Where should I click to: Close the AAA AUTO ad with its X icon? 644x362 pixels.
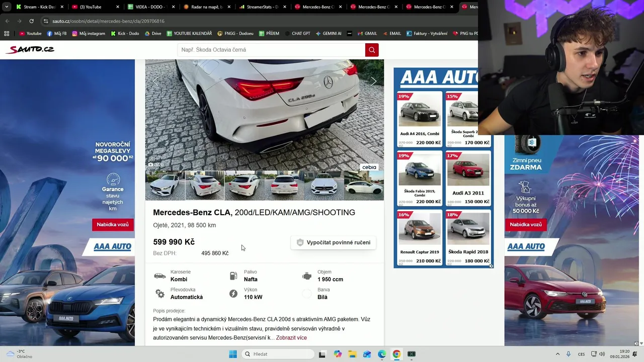pos(491,266)
